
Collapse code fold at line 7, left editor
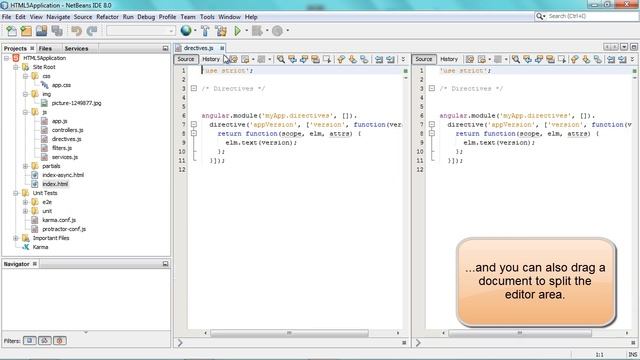tap(194, 124)
